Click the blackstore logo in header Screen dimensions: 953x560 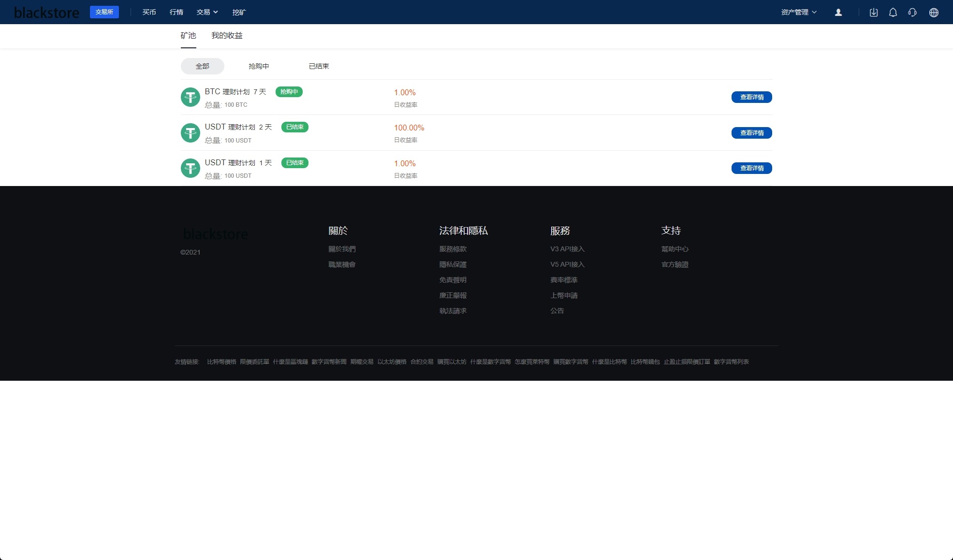tap(46, 13)
